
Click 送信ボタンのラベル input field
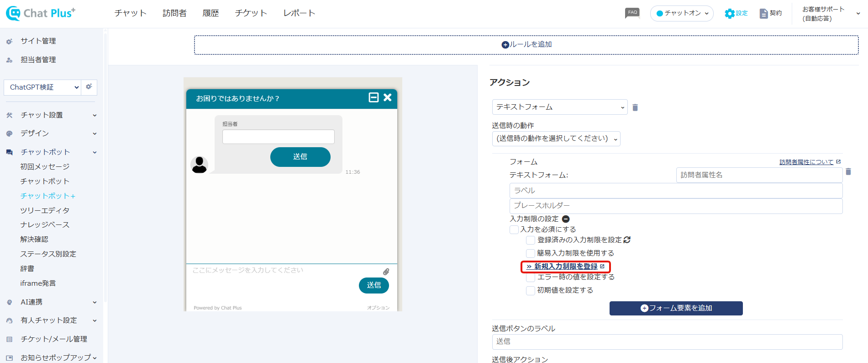pyautogui.click(x=667, y=342)
